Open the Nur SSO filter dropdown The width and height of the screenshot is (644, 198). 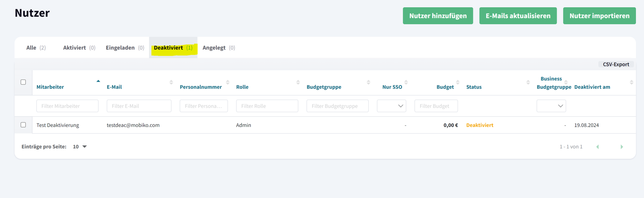(391, 106)
